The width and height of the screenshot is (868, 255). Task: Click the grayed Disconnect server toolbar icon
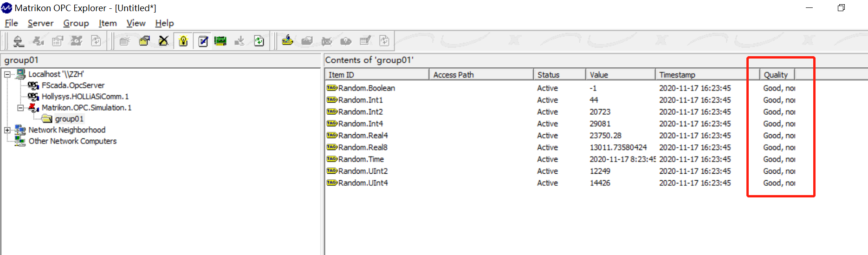coord(38,41)
